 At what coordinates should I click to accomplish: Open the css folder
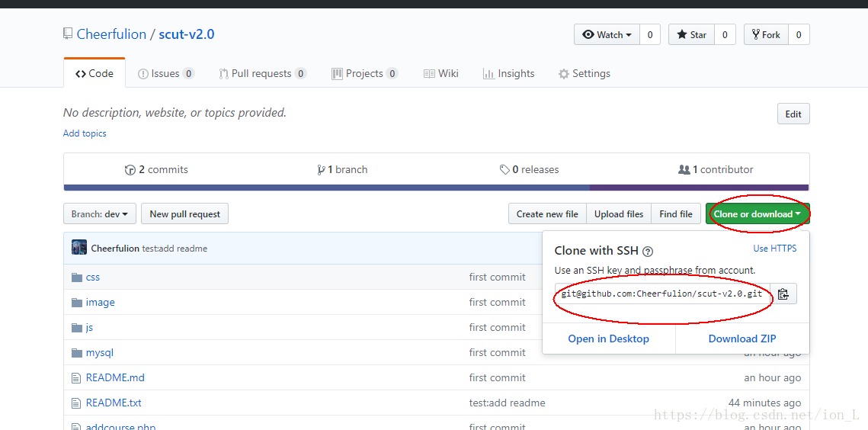click(x=93, y=277)
